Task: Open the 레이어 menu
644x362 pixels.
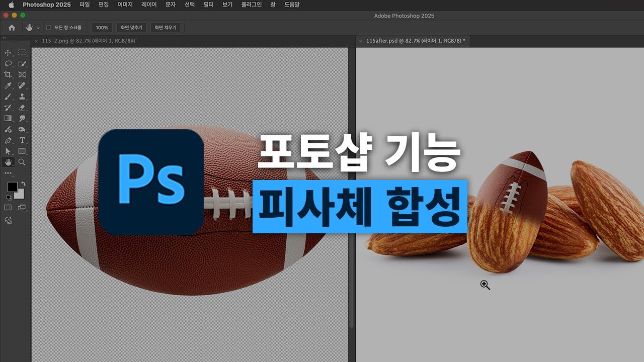Action: (149, 5)
